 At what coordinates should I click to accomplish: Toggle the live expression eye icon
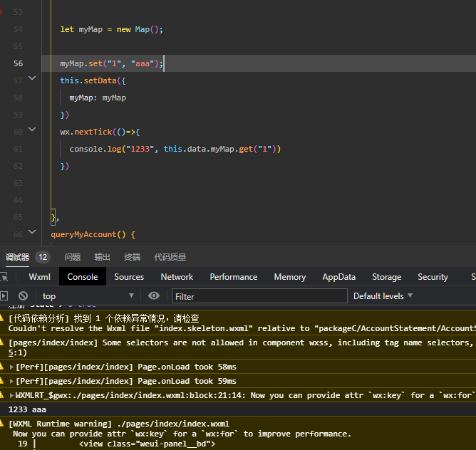click(x=154, y=296)
